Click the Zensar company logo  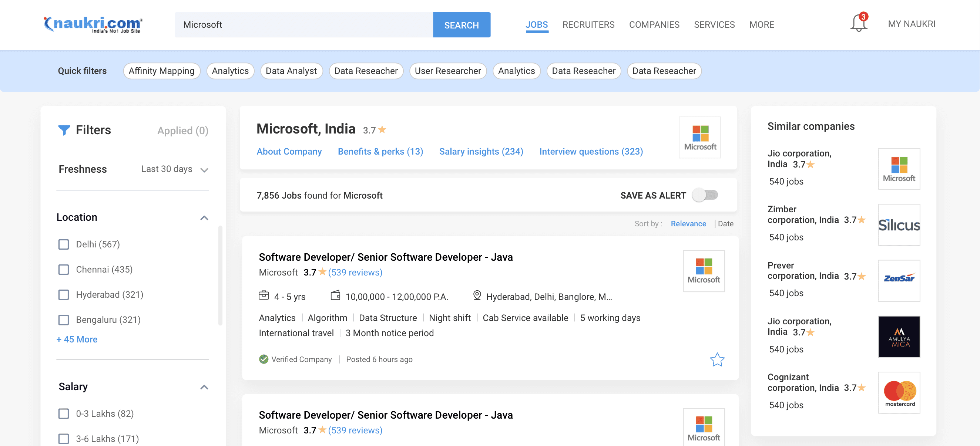click(x=899, y=281)
